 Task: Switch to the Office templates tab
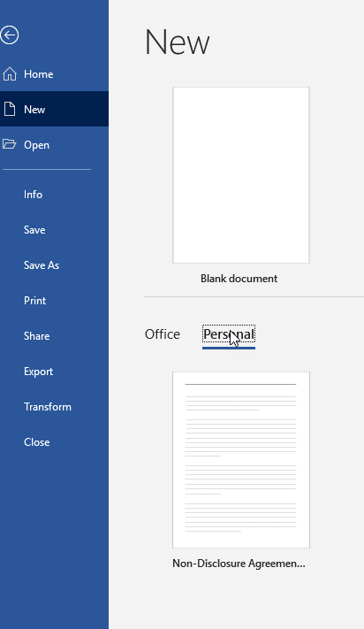coord(163,334)
